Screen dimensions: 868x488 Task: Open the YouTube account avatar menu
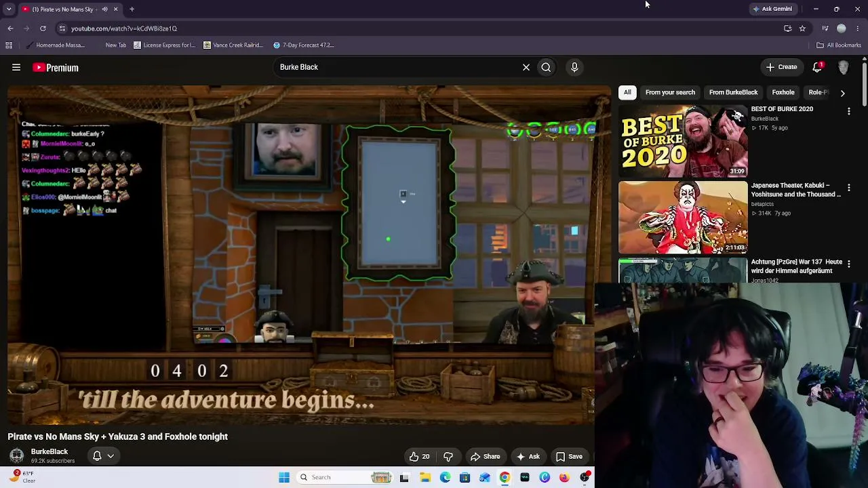(843, 67)
